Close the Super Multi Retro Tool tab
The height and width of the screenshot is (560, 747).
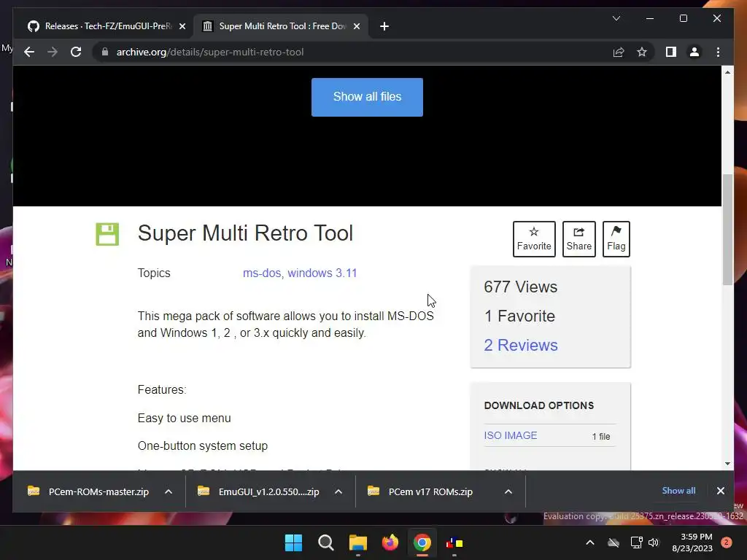[x=356, y=26]
